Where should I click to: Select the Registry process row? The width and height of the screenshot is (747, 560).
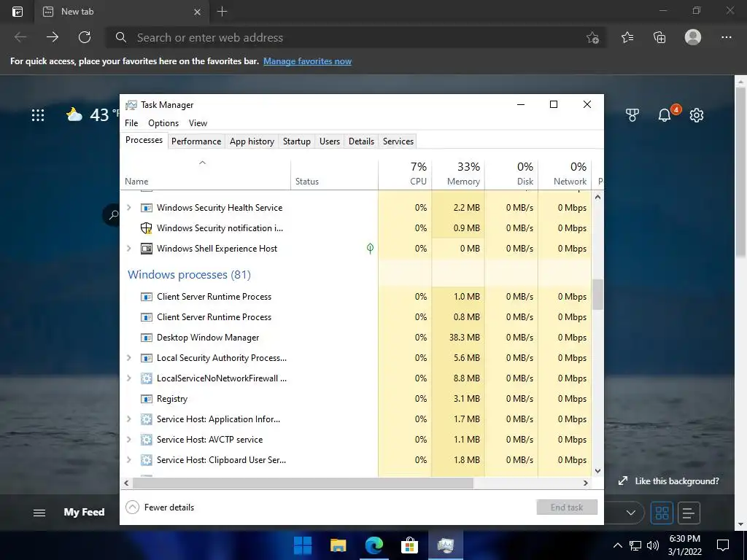click(x=355, y=399)
